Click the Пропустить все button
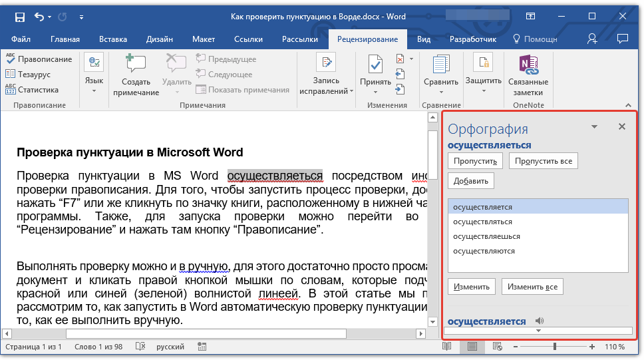Image resolution: width=644 pixels, height=360 pixels. pyautogui.click(x=542, y=161)
